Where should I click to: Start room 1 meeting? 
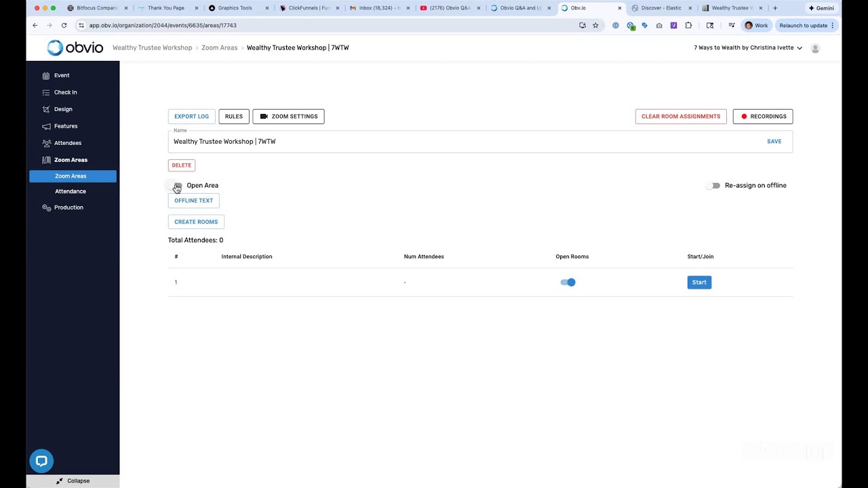click(x=699, y=283)
